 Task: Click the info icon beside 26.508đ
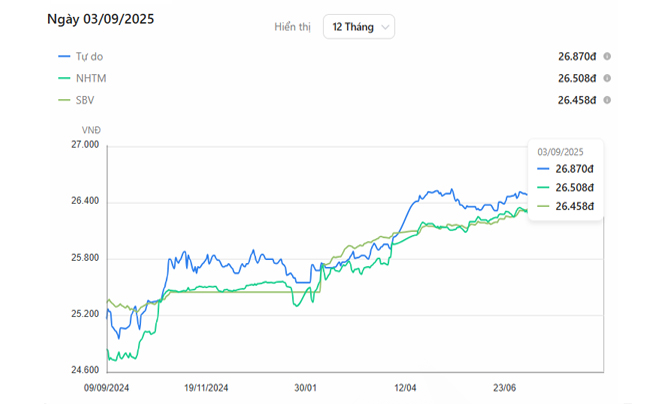(x=607, y=78)
